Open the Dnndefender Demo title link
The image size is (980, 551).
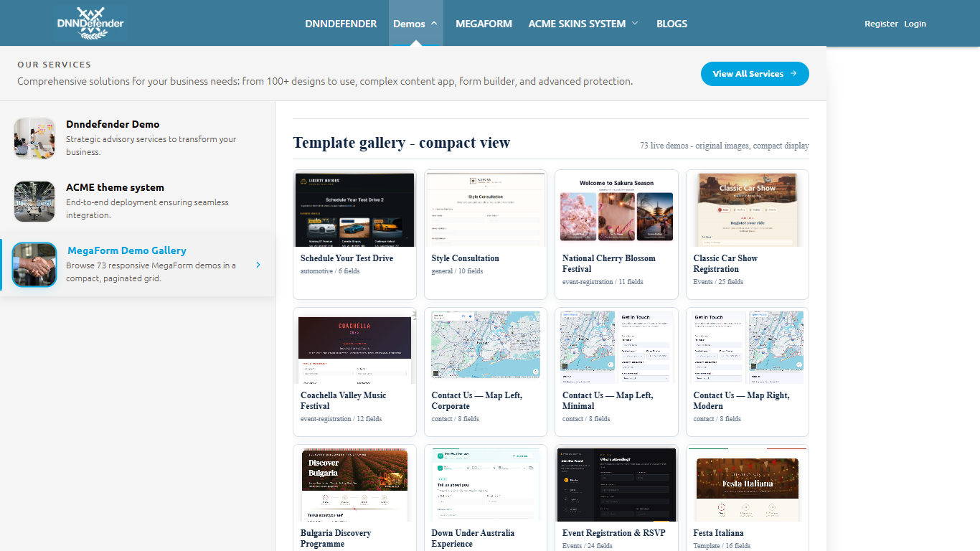point(113,124)
